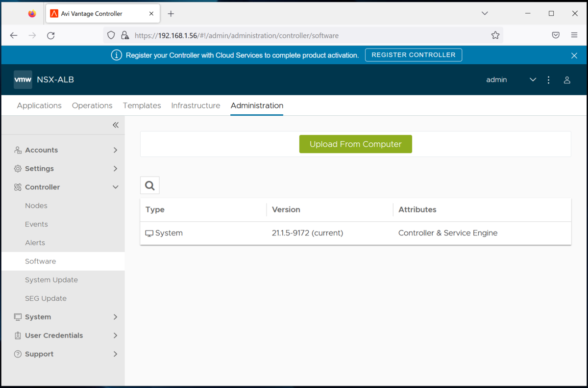Click the shield tracking protection icon

point(111,35)
